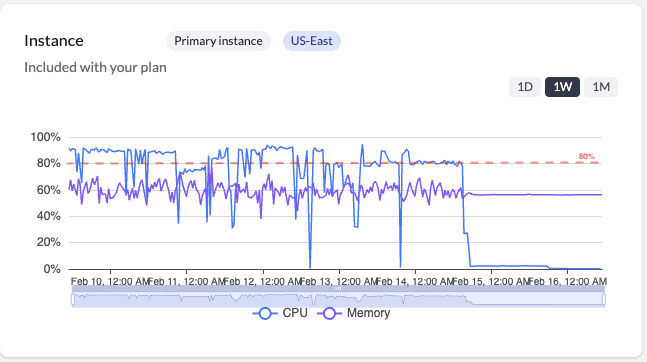Image resolution: width=647 pixels, height=362 pixels.
Task: Click the 0% y-axis label
Action: (x=52, y=269)
